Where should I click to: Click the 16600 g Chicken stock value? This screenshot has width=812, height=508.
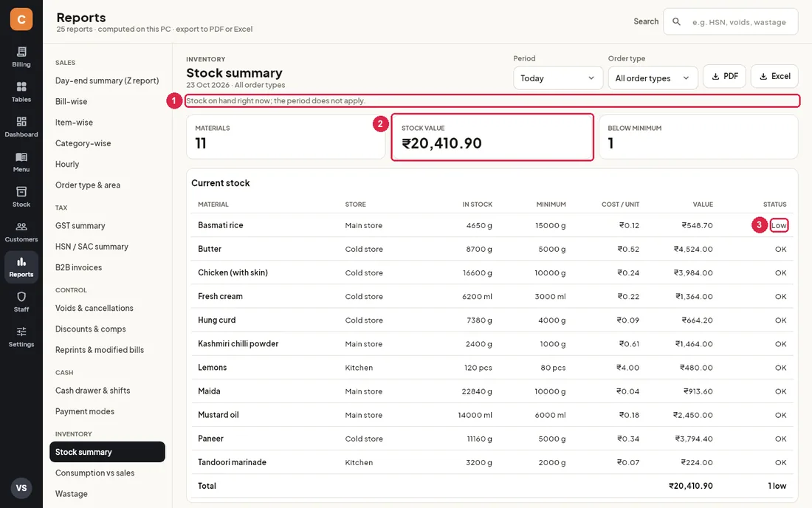pyautogui.click(x=477, y=273)
